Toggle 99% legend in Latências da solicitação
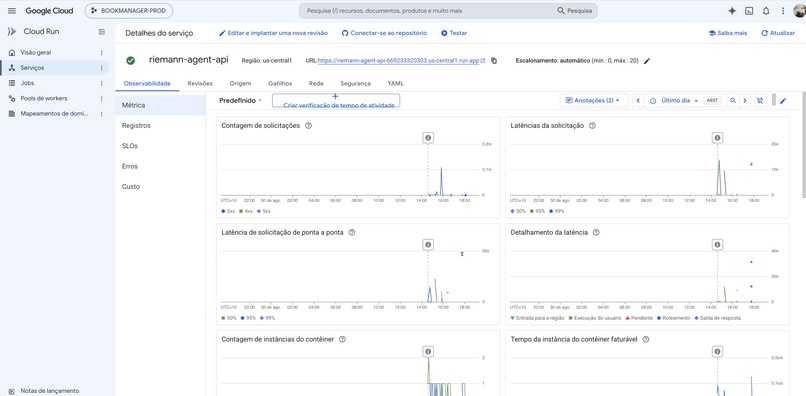This screenshot has width=806, height=396. (x=558, y=211)
